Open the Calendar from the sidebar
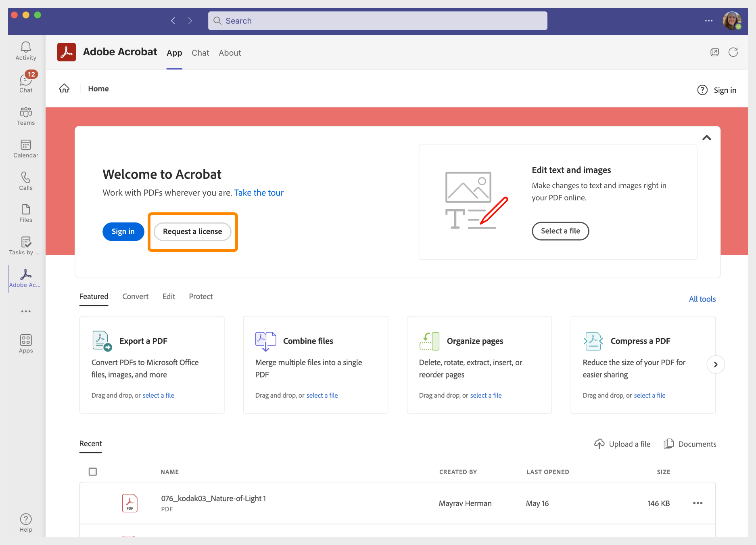 [25, 149]
